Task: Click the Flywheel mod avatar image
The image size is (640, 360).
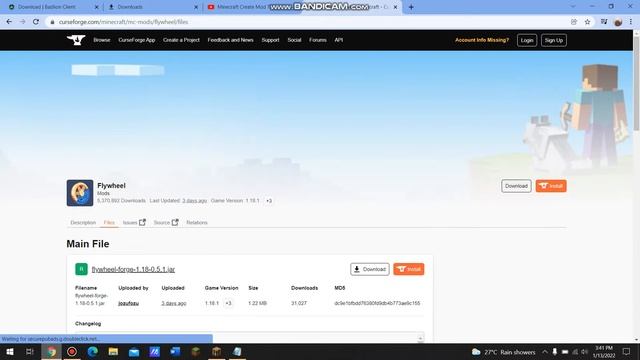Action: point(80,193)
